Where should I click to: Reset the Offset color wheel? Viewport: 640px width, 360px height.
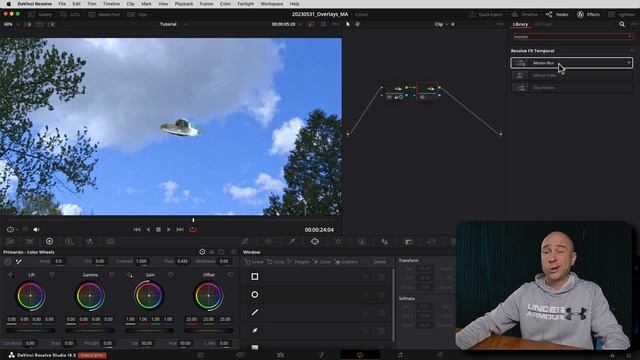230,275
